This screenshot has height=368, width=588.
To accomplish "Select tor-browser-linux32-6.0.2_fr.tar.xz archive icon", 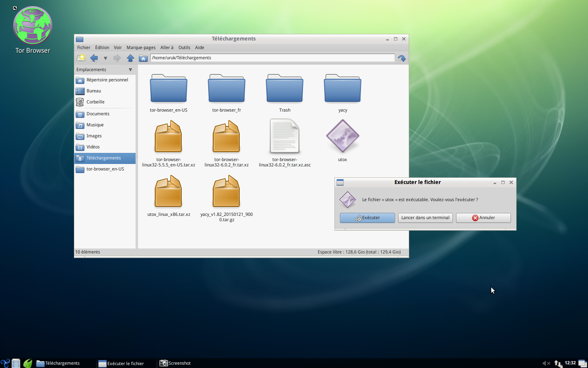I will [x=227, y=137].
